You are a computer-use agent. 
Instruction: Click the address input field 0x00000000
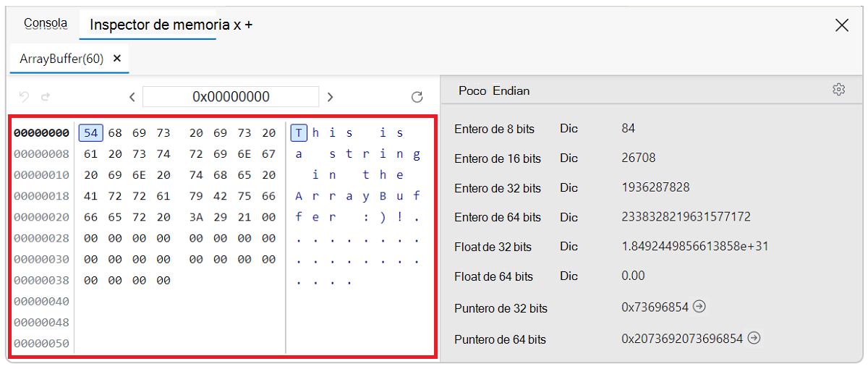[x=231, y=97]
